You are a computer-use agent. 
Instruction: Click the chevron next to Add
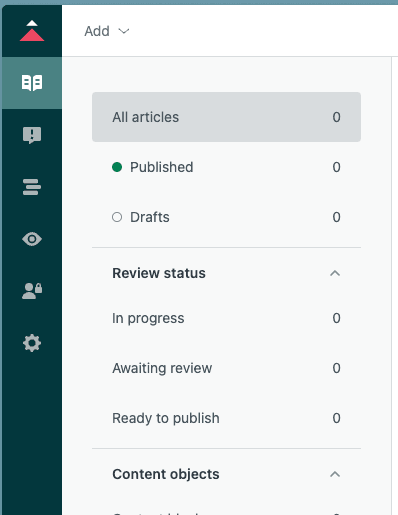point(124,31)
